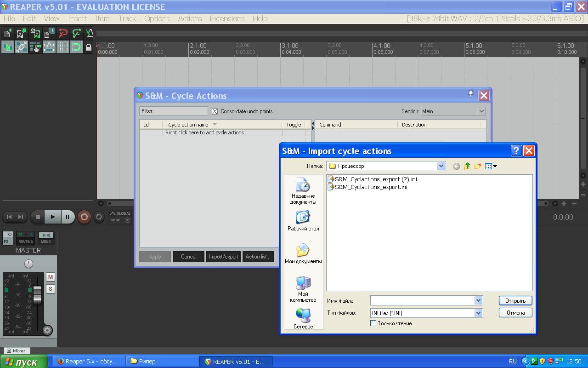
Task: Open mixer settings gear icon
Action: coord(47,330)
